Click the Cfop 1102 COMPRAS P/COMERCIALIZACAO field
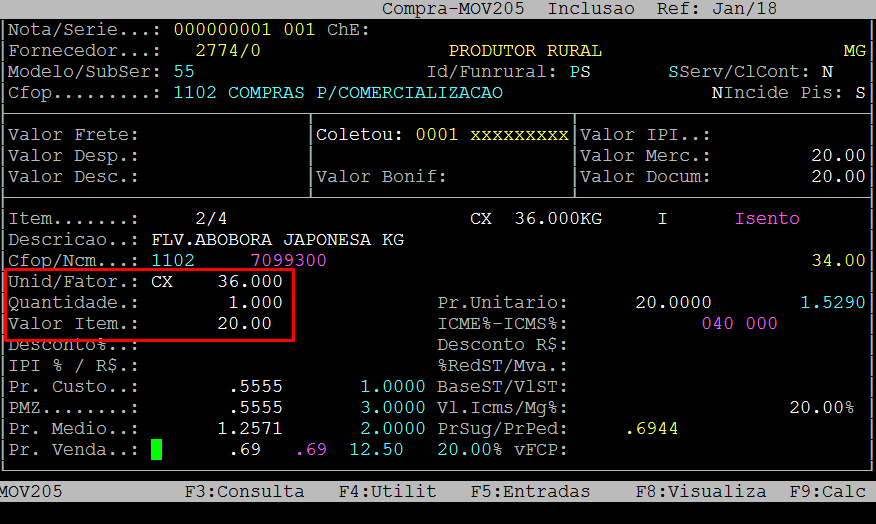The width and height of the screenshot is (876, 524). (x=338, y=93)
